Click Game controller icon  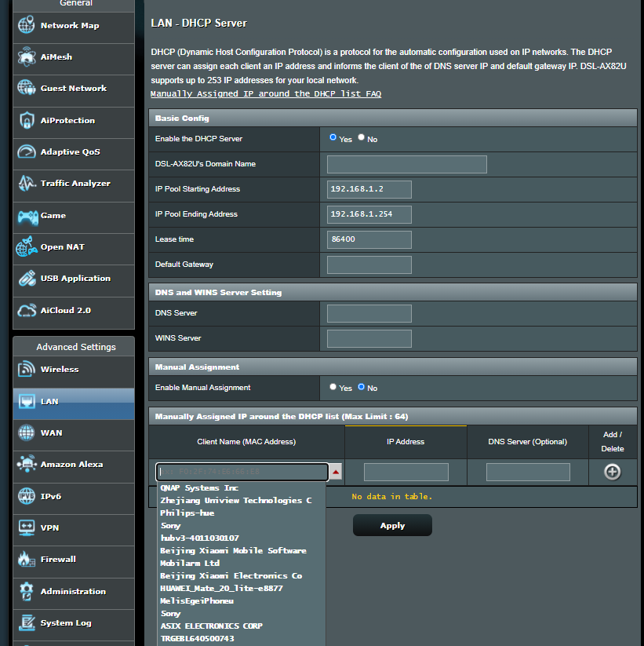[27, 217]
